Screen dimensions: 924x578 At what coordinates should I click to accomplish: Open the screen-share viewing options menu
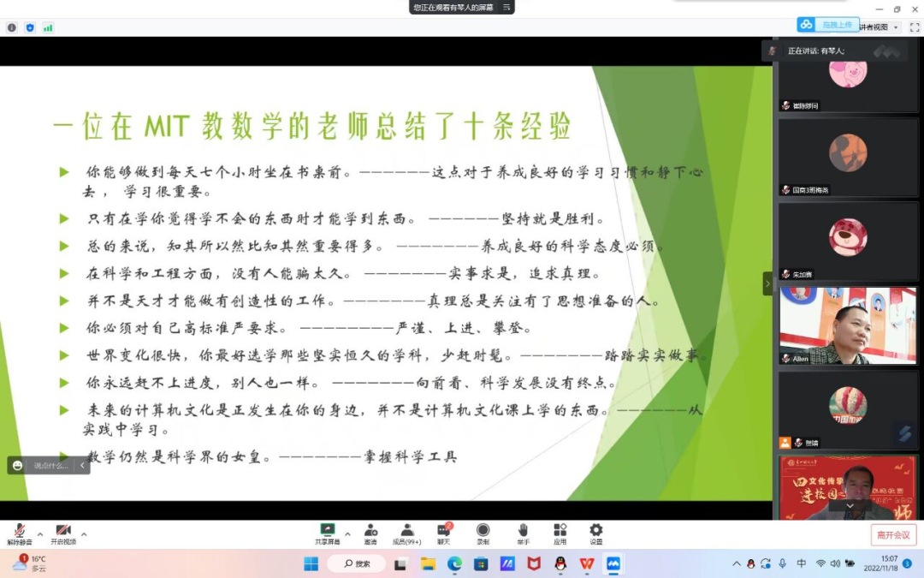click(506, 7)
